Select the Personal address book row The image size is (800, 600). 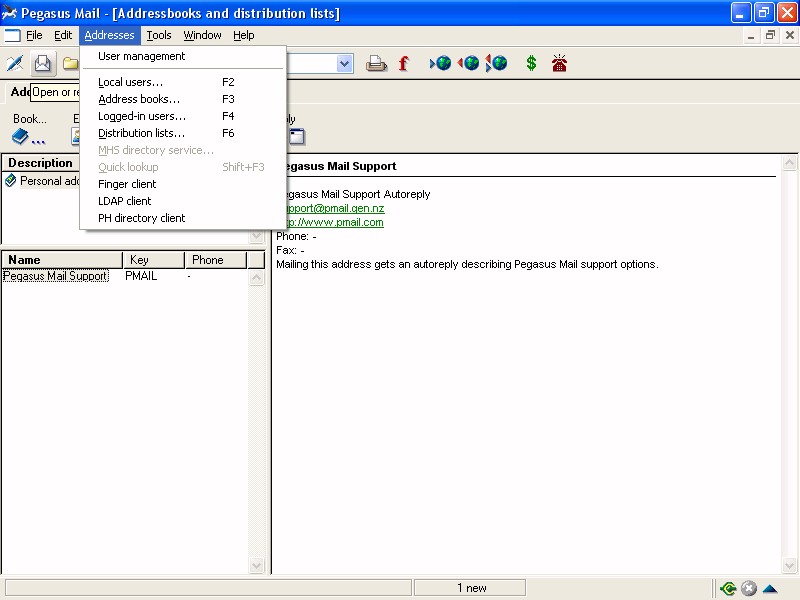(49, 181)
